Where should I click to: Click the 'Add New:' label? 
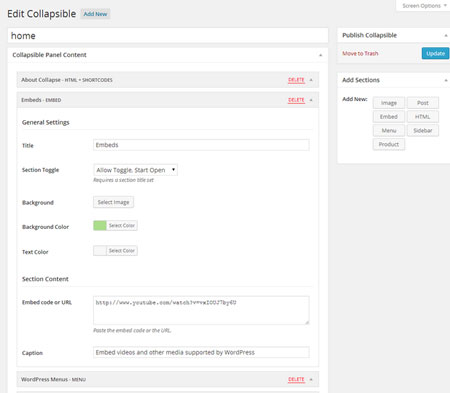355,99
